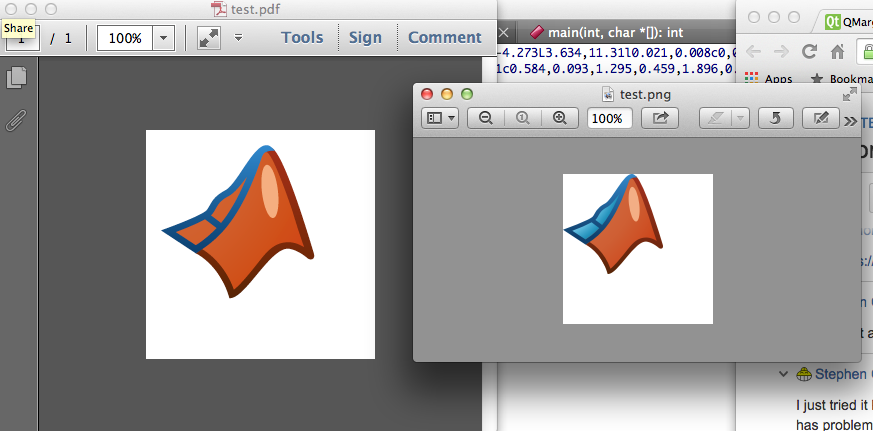
Task: Open the Comment pane in test.pdf
Action: coord(445,37)
